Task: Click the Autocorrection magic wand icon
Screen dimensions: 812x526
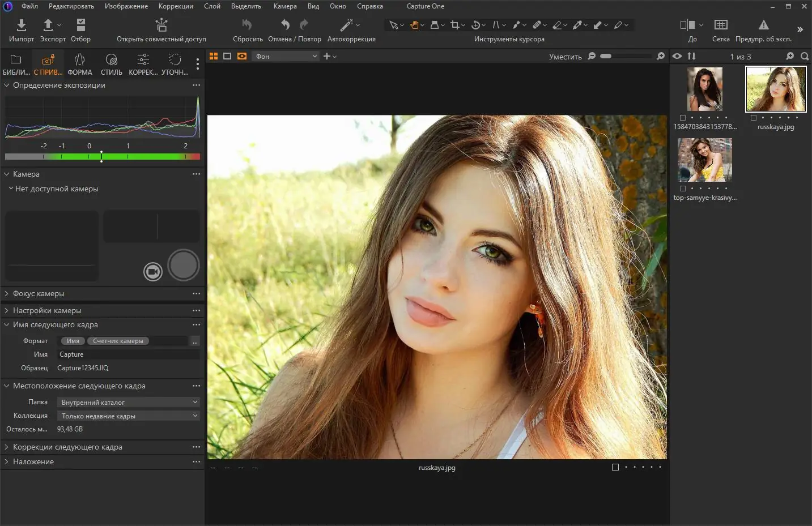Action: [346, 25]
